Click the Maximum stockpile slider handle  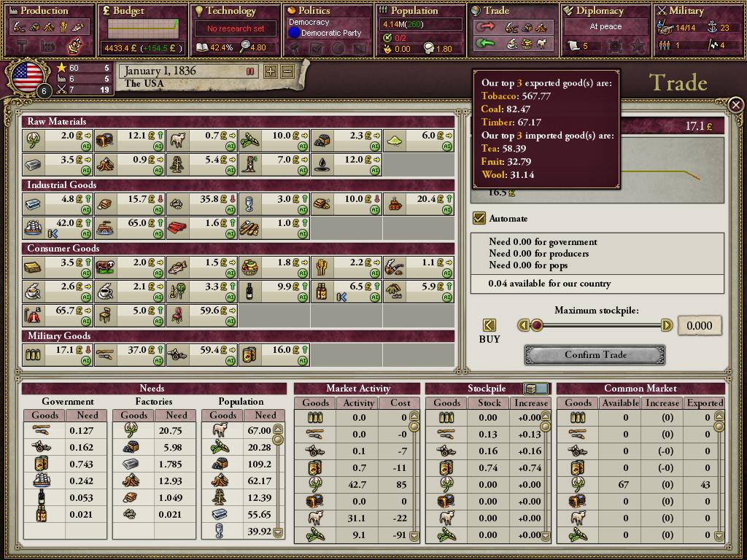pos(537,325)
